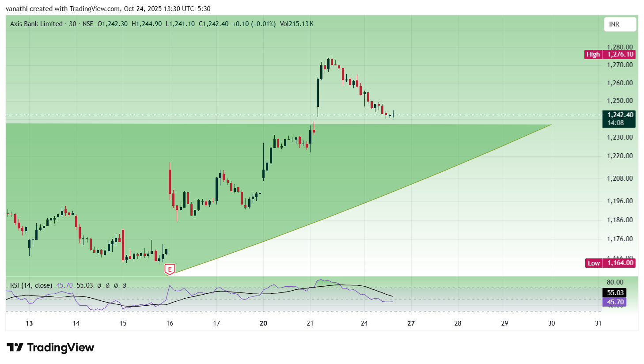
Task: Click the Low 1,164.00 price label
Action: pos(610,263)
